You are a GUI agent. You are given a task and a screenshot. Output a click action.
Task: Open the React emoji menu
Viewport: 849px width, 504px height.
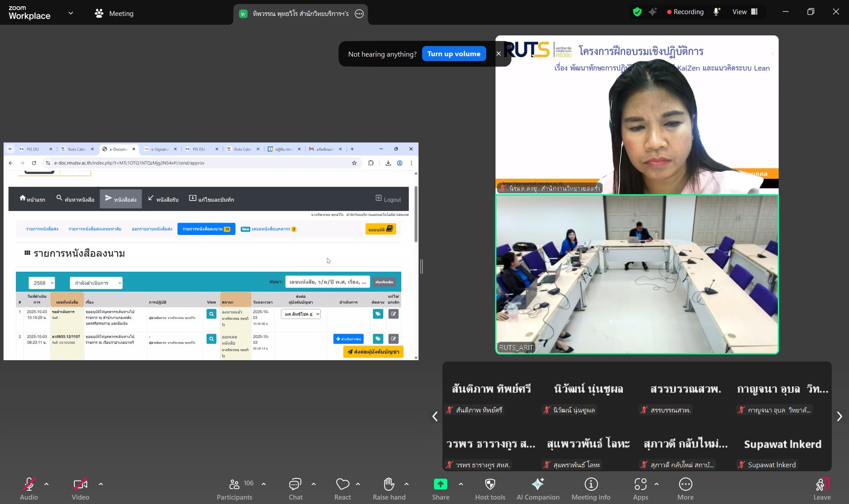342,489
